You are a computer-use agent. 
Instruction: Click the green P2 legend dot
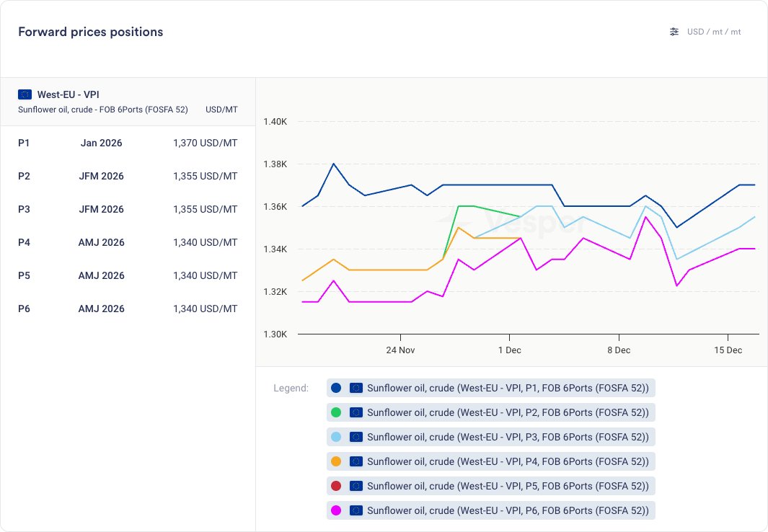[x=335, y=412]
